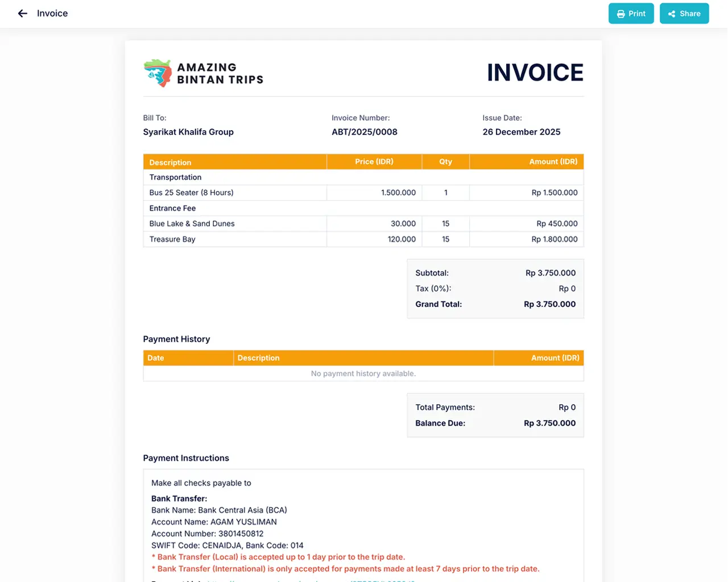Click the Invoice Number ABT/2025/0008
Screen dimensions: 728x582
point(365,131)
